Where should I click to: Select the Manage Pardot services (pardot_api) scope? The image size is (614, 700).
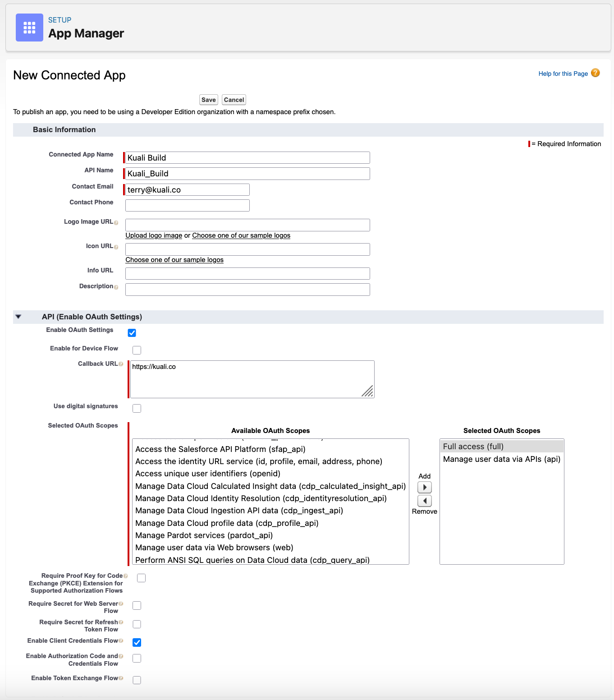[x=203, y=535]
